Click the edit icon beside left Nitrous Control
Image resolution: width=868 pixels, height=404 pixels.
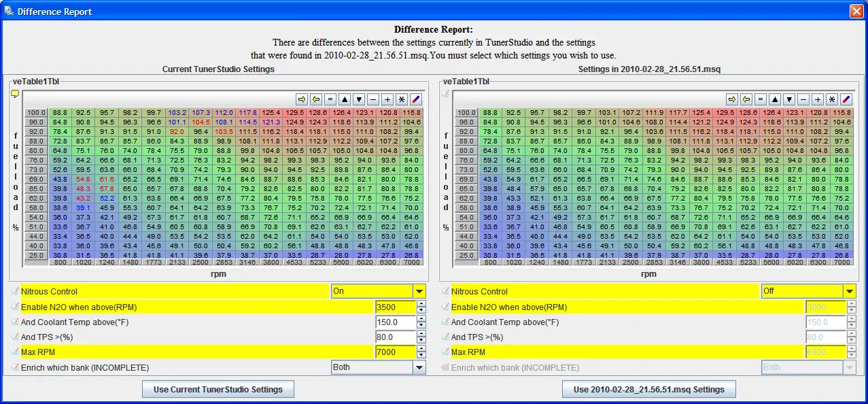(15, 291)
